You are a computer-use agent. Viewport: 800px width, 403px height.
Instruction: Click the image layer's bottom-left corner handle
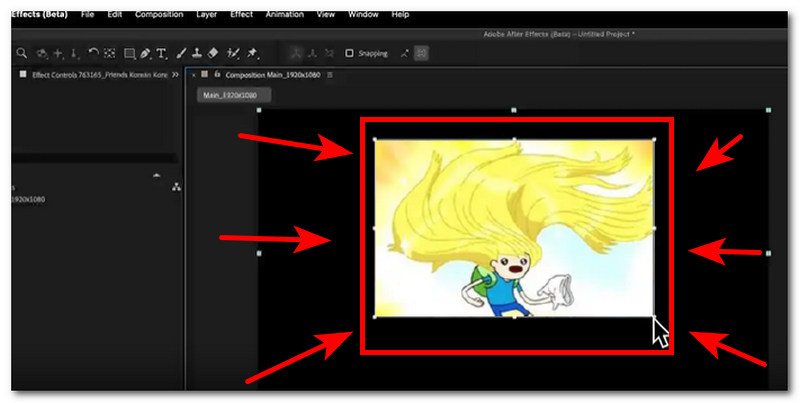(375, 317)
